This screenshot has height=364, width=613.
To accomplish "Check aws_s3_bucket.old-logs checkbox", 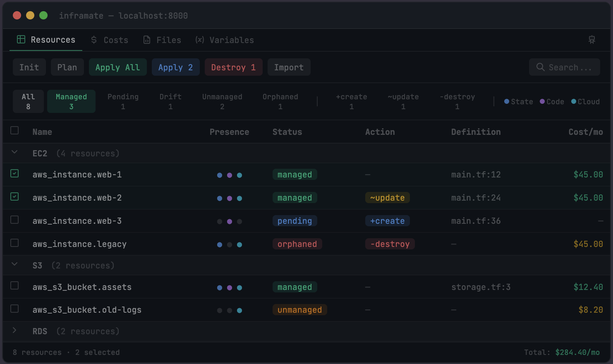I will 14,309.
